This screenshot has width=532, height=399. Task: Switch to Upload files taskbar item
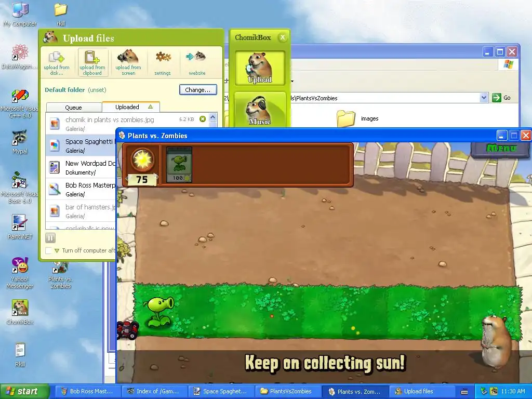pos(421,391)
